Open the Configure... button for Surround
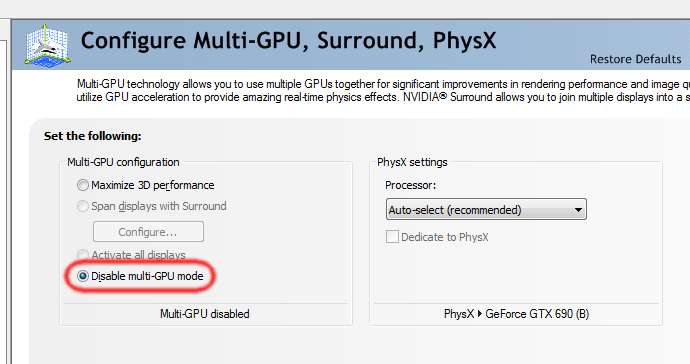Viewport: 690px width, 364px height. tap(148, 232)
